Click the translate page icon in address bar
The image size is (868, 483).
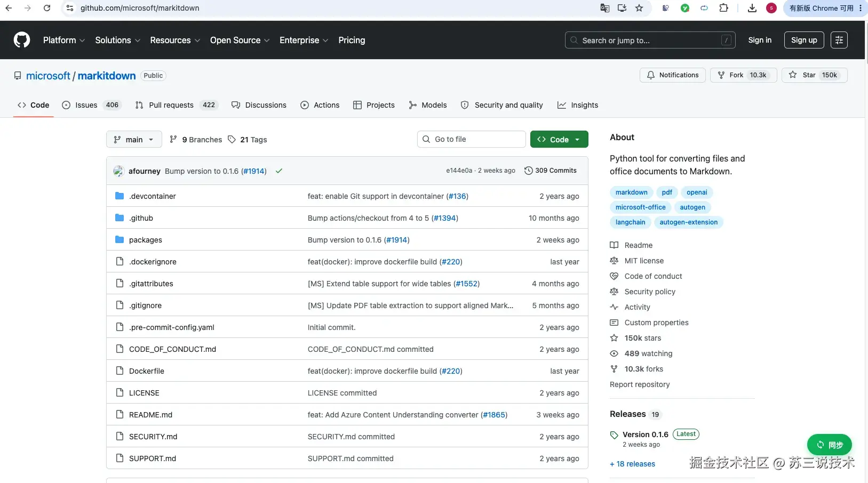pos(605,8)
